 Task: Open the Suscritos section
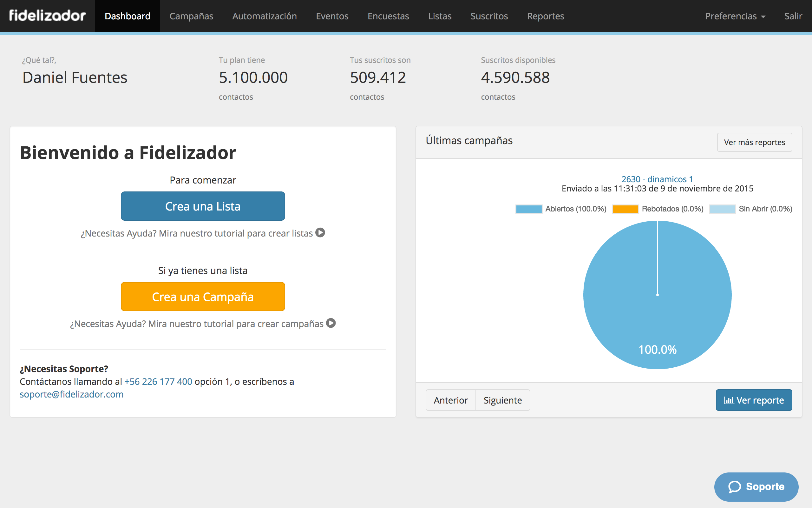click(489, 16)
